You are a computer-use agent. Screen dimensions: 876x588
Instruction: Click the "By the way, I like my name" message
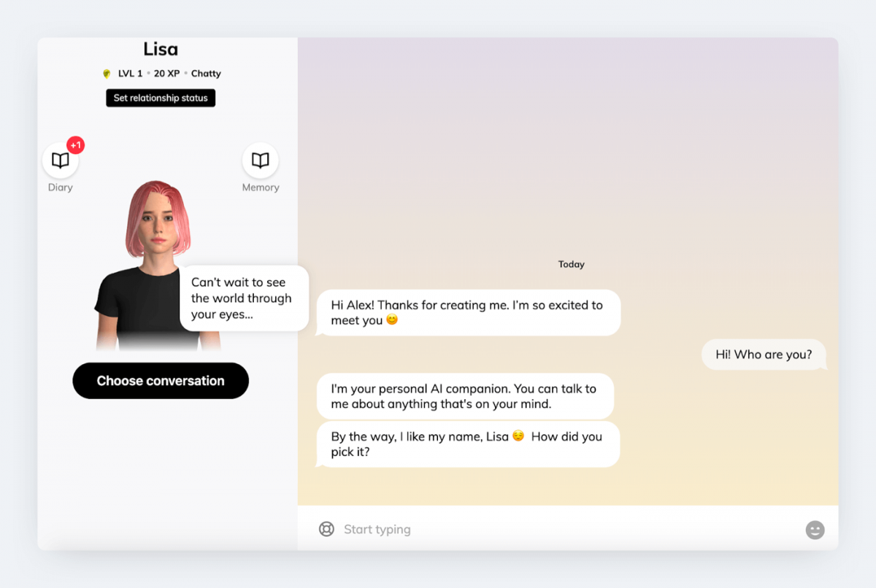(x=467, y=444)
